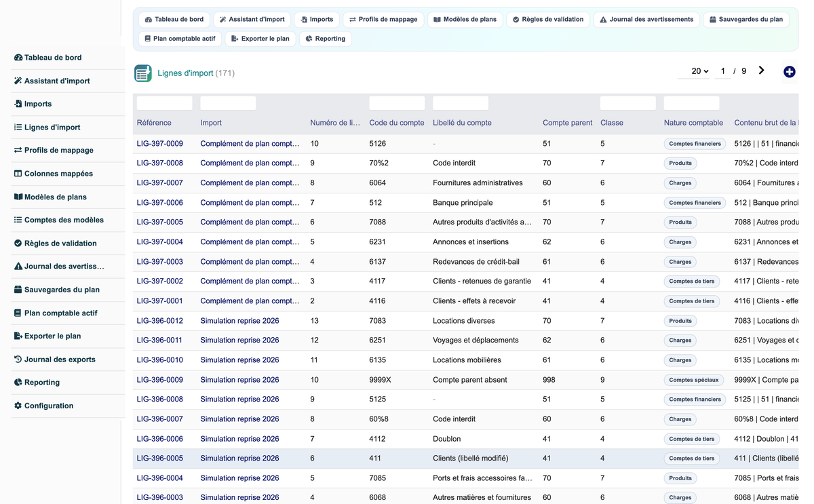Click account code cell '60%8'
The width and height of the screenshot is (814, 504).
[x=379, y=419]
